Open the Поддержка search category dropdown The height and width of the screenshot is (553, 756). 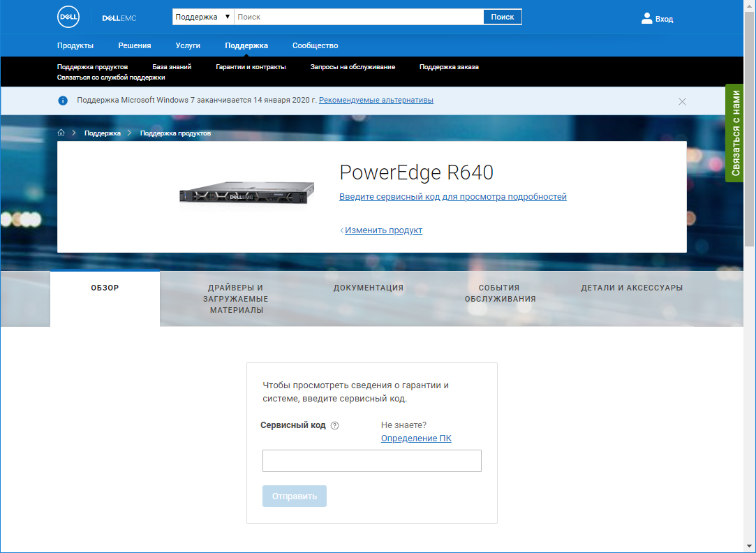(x=203, y=17)
